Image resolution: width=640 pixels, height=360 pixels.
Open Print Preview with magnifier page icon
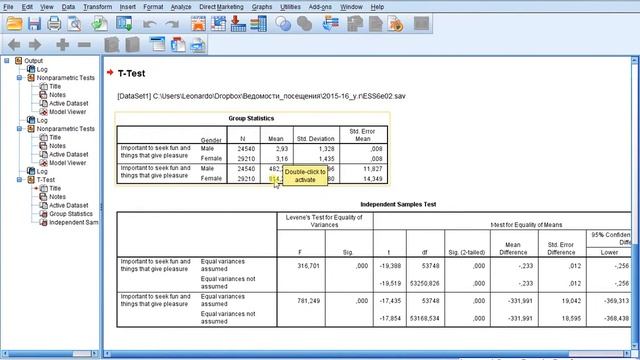[74, 24]
